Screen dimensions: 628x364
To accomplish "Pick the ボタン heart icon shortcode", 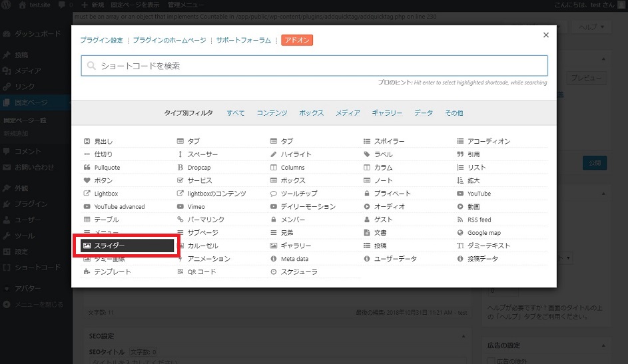I will 87,180.
